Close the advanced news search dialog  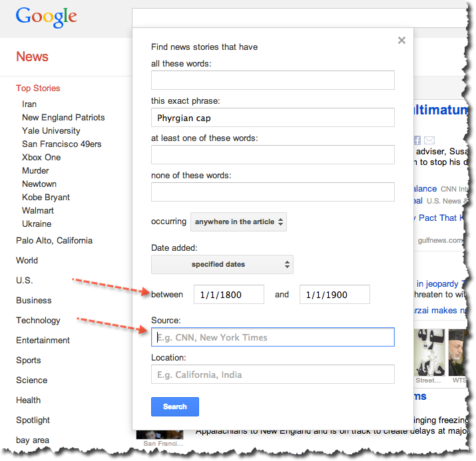pos(401,40)
